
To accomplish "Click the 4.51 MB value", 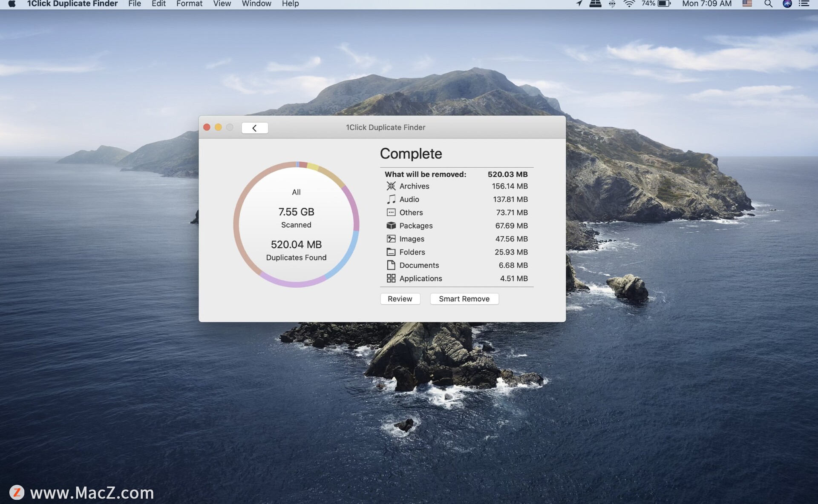I will pyautogui.click(x=514, y=278).
